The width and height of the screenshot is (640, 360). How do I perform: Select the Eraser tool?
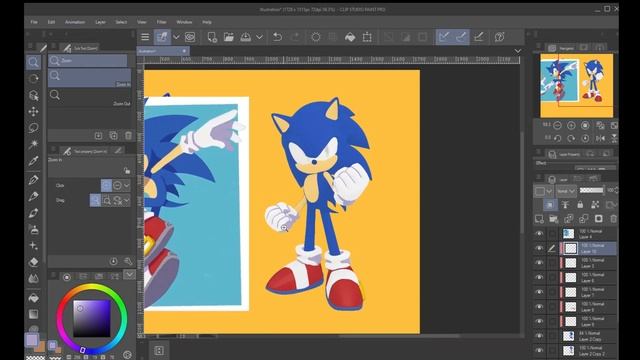33,262
